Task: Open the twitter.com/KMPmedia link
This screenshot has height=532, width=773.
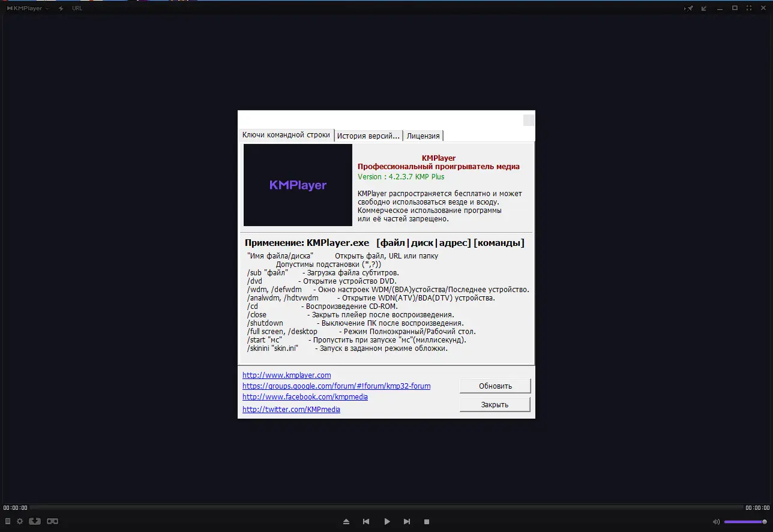Action: 291,409
